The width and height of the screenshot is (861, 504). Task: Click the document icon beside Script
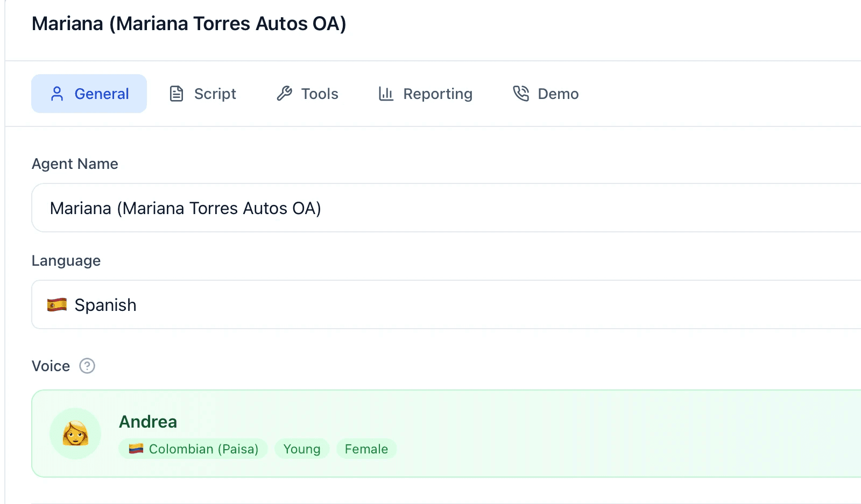[177, 94]
